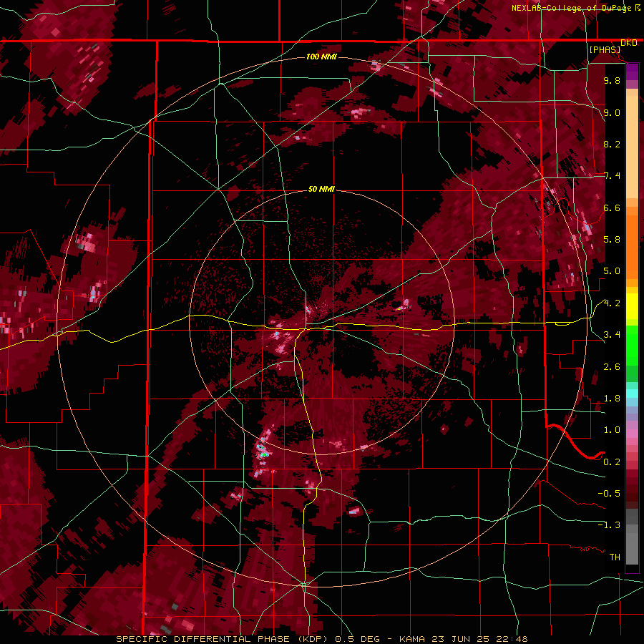Click the DKD product label
This screenshot has height=644, width=644.
(629, 43)
